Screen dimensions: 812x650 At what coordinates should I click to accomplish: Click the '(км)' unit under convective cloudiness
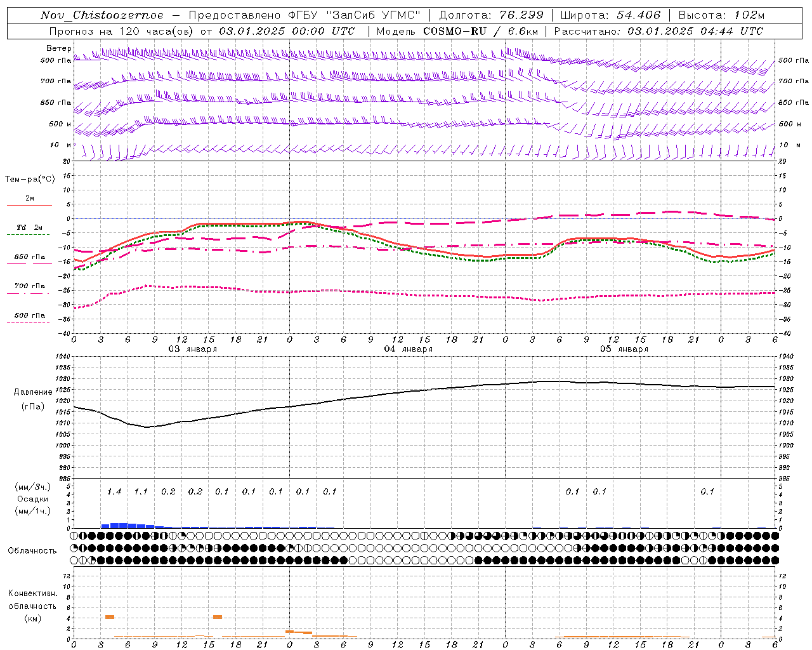pyautogui.click(x=33, y=618)
